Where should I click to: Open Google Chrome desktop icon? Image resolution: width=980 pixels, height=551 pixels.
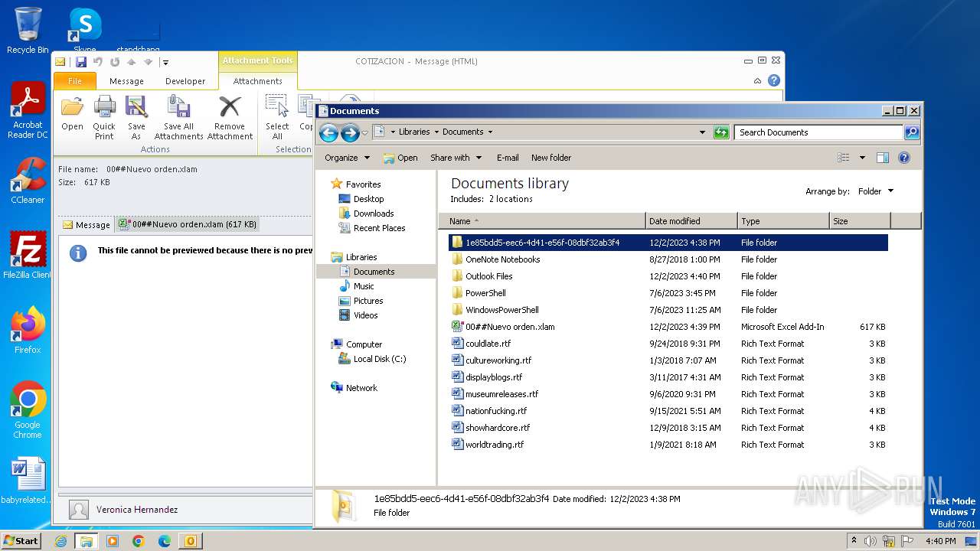[28, 410]
